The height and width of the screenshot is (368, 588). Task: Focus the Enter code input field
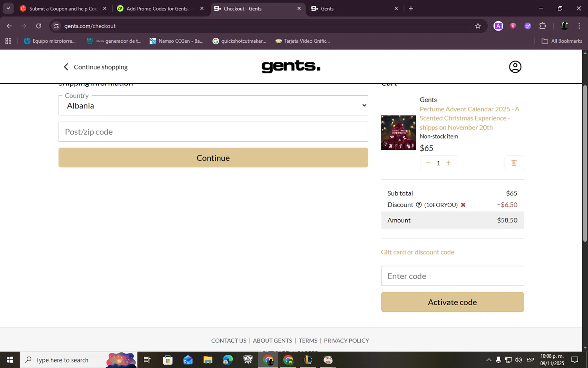[x=452, y=276]
